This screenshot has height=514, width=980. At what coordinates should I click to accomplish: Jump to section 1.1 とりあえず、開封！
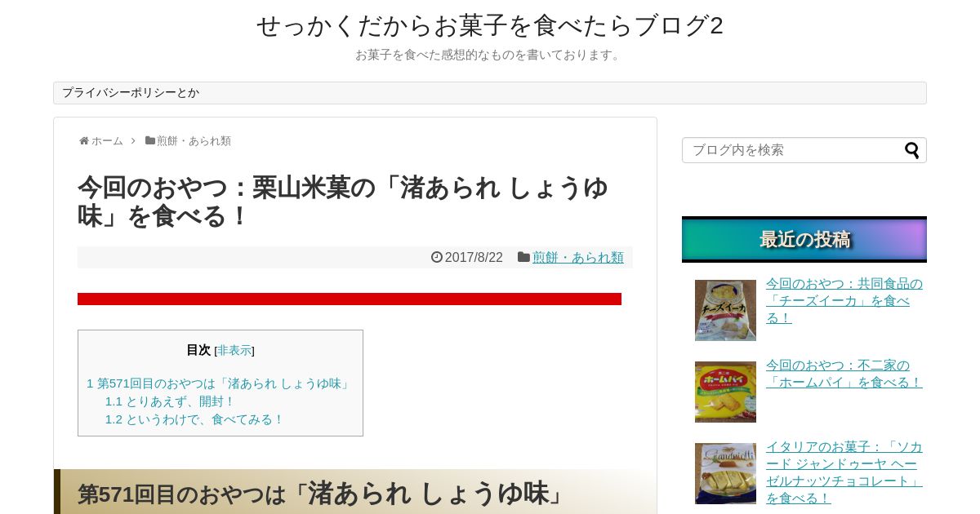(170, 401)
